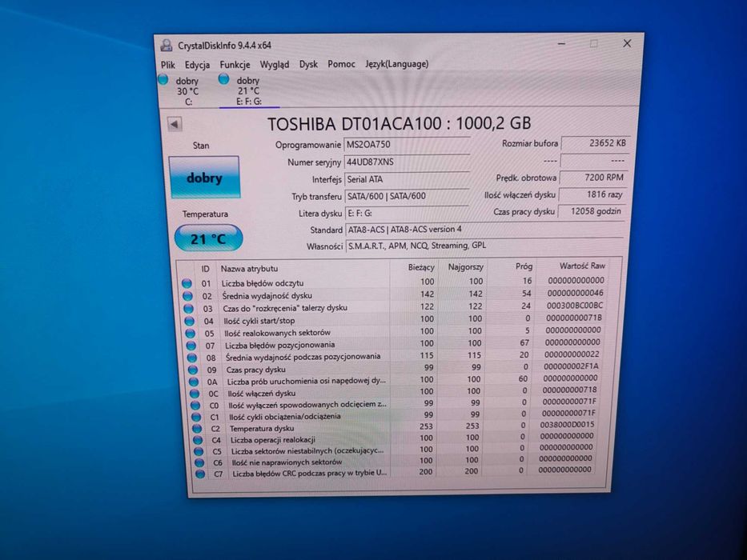This screenshot has height=560, width=747.
Task: Open the Plik menu
Action: [x=167, y=65]
